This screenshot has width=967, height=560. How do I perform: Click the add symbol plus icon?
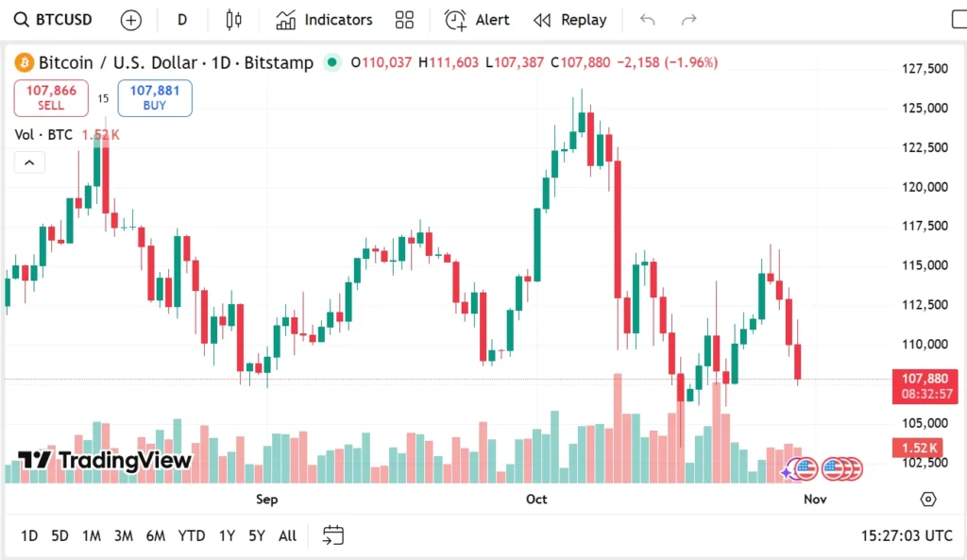[x=131, y=20]
